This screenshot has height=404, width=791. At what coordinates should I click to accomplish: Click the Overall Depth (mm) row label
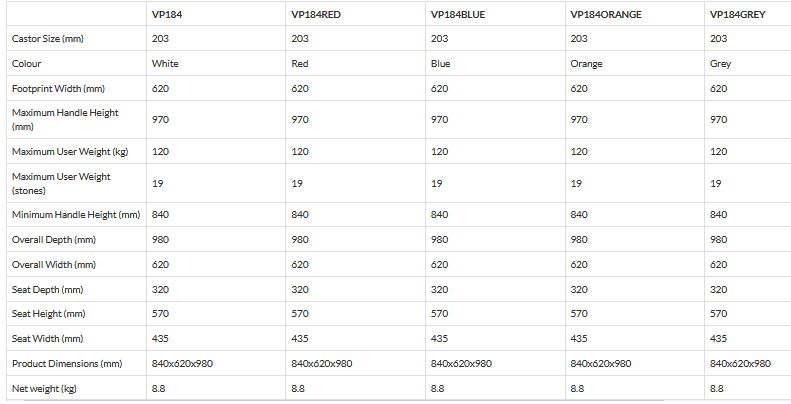(x=53, y=240)
